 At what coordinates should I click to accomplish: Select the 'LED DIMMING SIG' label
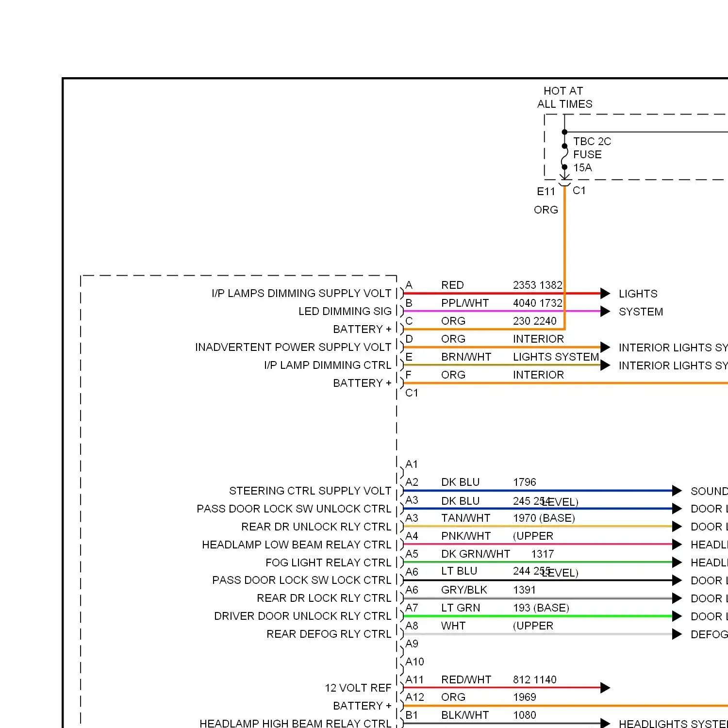(345, 311)
